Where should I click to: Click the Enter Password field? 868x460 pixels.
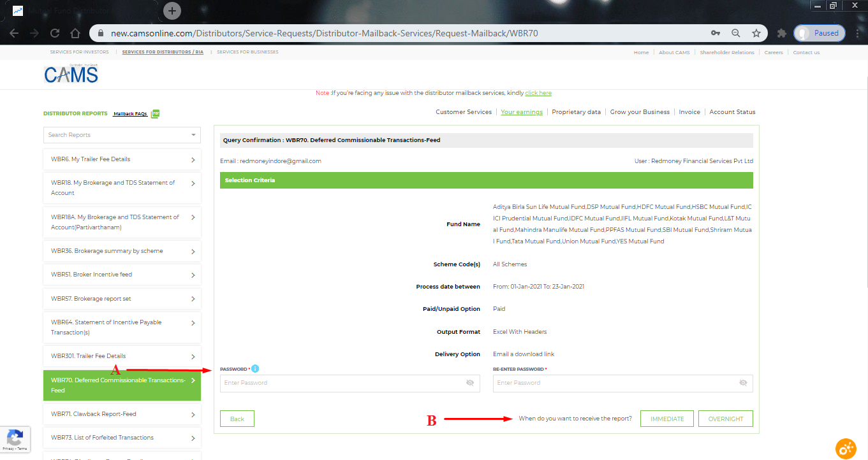(349, 383)
